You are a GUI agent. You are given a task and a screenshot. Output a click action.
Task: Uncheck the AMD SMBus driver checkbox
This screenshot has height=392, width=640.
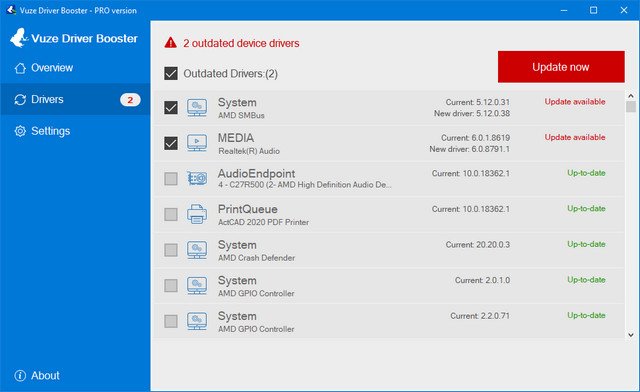click(171, 108)
